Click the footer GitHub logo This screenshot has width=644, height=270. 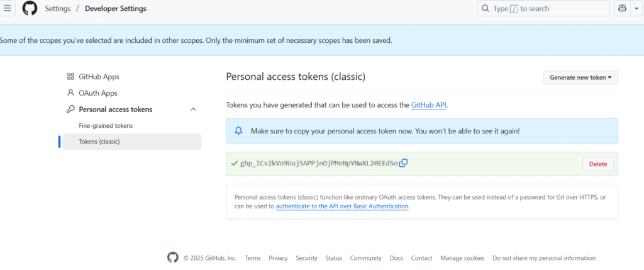coord(173,257)
